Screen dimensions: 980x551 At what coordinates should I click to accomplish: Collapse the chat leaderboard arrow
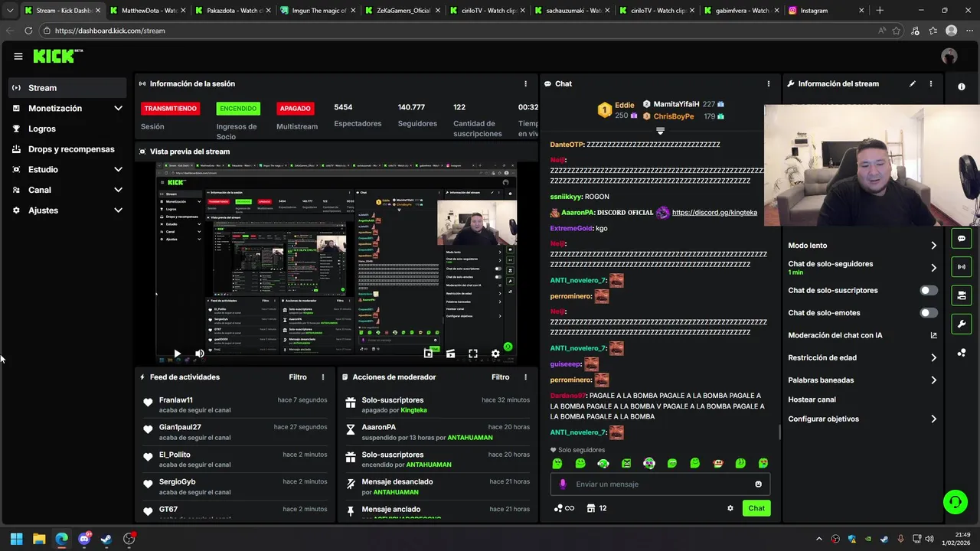[660, 131]
